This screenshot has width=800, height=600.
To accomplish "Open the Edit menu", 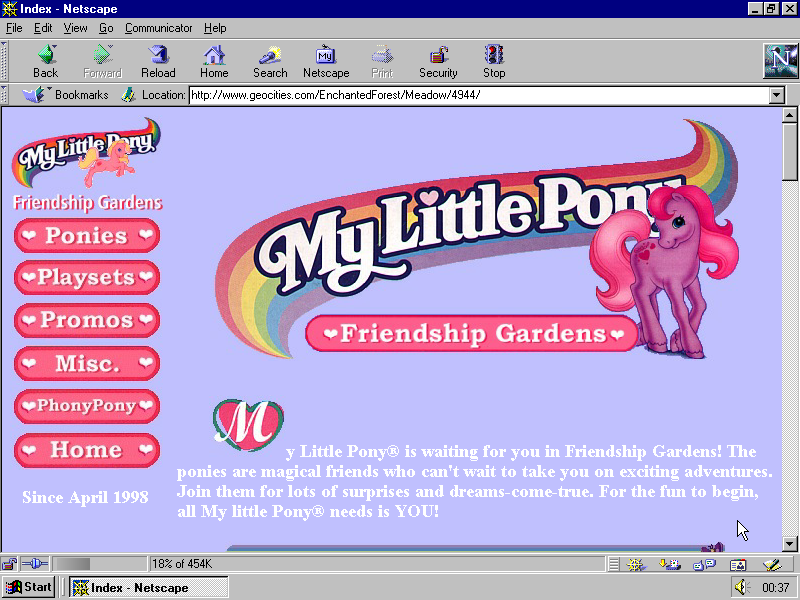I will (43, 28).
